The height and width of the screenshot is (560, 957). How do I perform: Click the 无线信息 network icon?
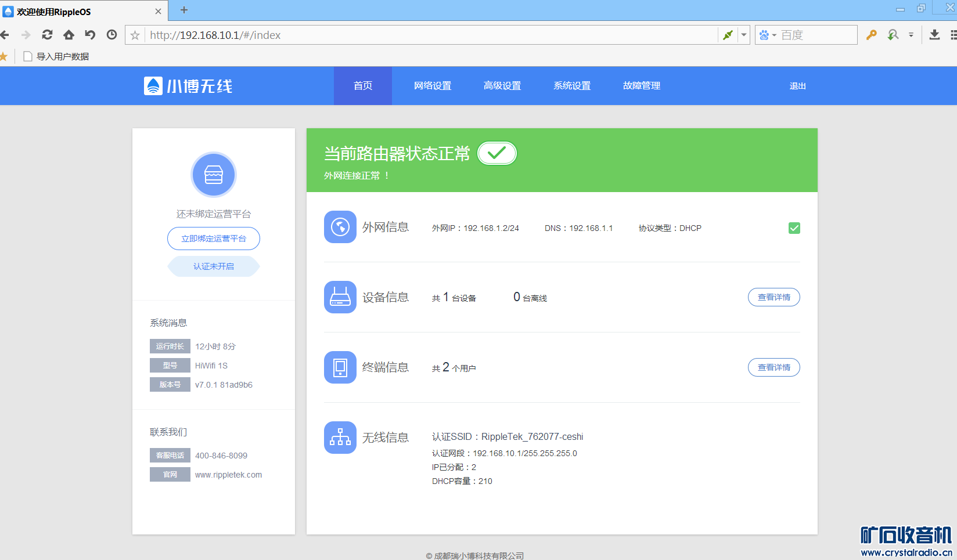pyautogui.click(x=340, y=438)
